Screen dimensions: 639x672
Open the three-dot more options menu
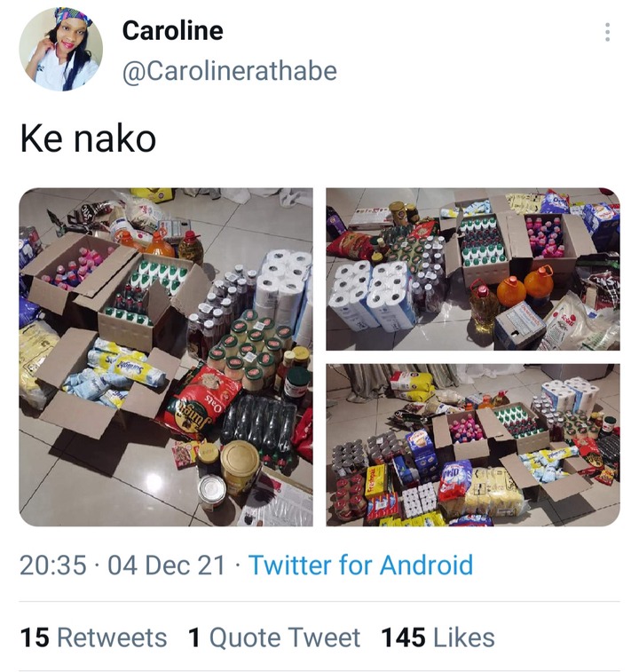coord(607,32)
